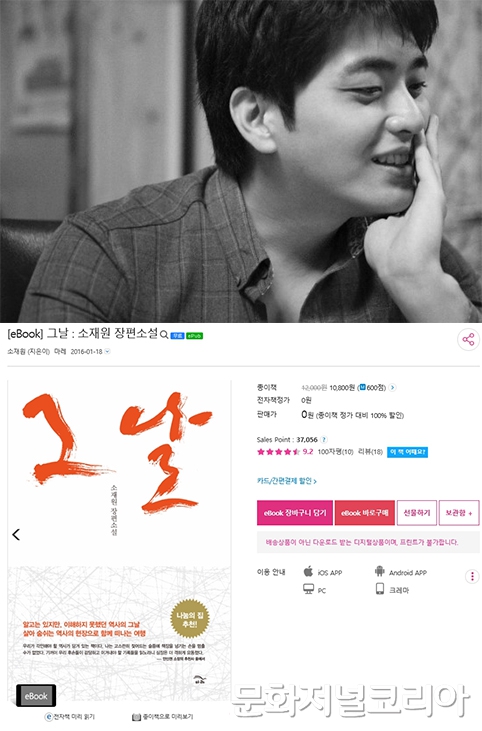The height and width of the screenshot is (731, 482).
Task: Open the 리뷰(18) tab
Action: (370, 452)
